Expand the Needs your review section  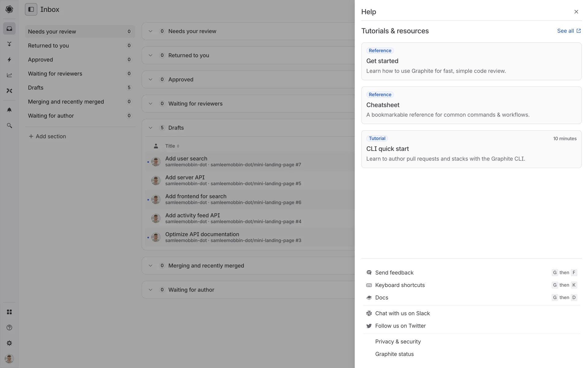(x=150, y=31)
